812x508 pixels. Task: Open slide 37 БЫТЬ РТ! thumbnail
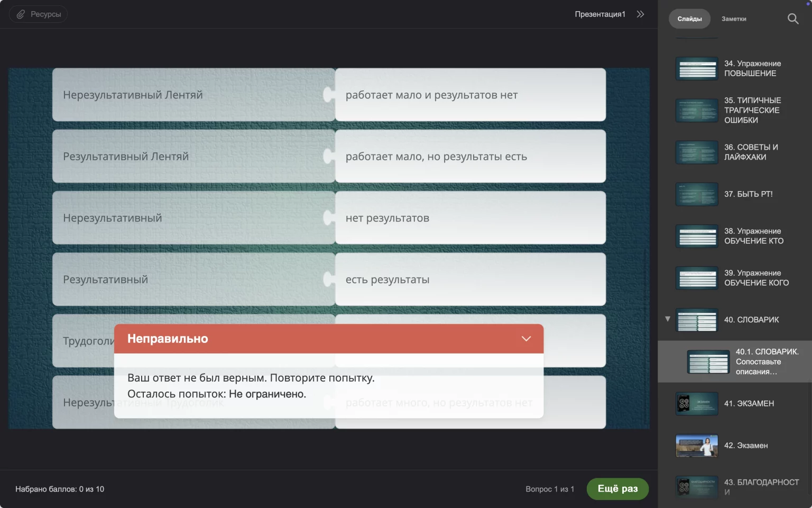[x=697, y=194]
